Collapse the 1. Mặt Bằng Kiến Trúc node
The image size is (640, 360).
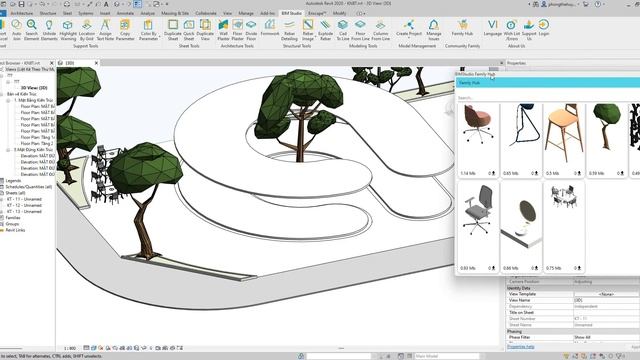(9, 100)
